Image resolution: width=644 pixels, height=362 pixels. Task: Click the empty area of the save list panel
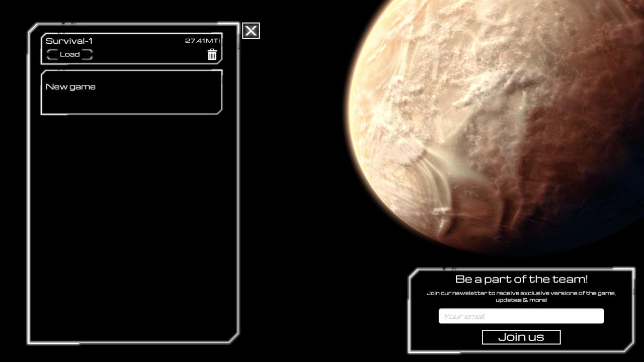tap(133, 226)
